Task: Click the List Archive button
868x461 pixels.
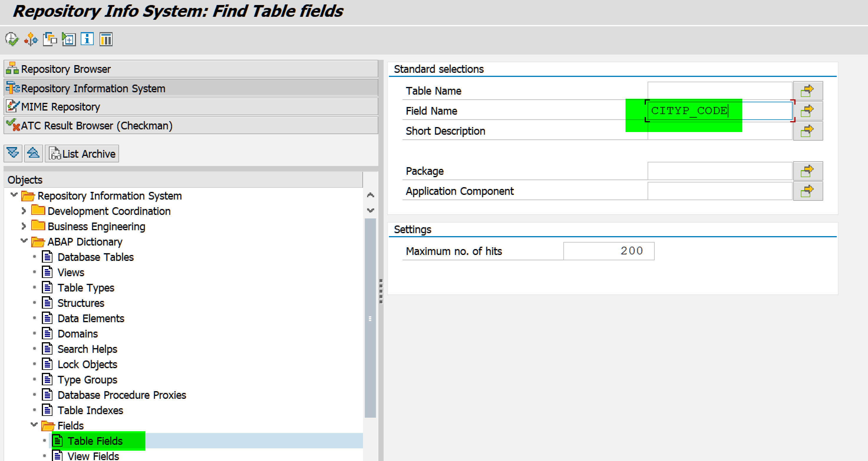Action: pos(82,154)
